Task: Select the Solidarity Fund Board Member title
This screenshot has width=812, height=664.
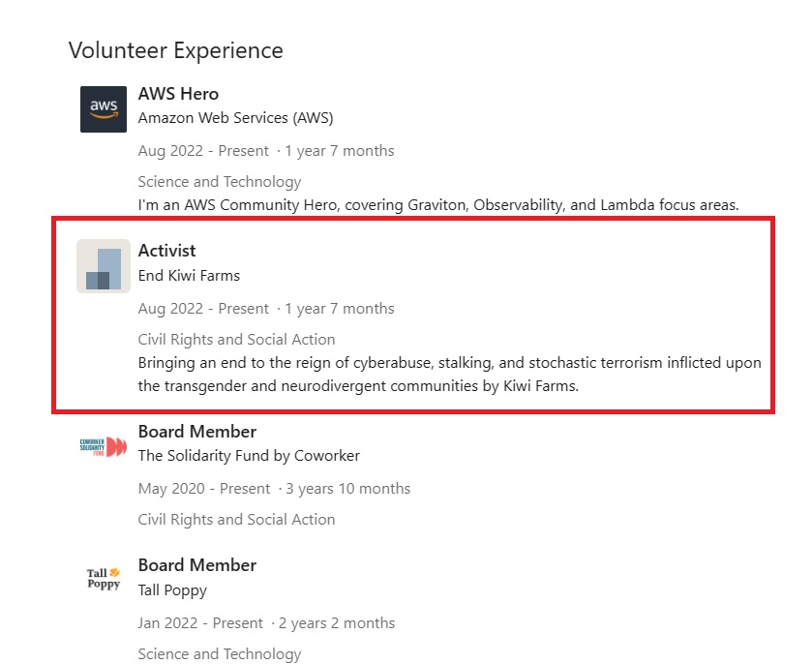Action: (196, 432)
